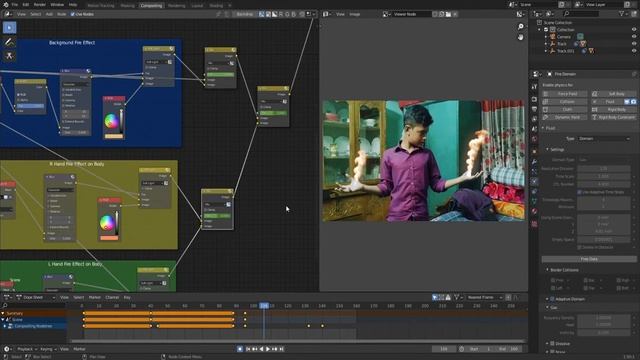Click the outliner filter funnel icon
Image resolution: width=640 pixels, height=360 pixels.
pos(622,14)
